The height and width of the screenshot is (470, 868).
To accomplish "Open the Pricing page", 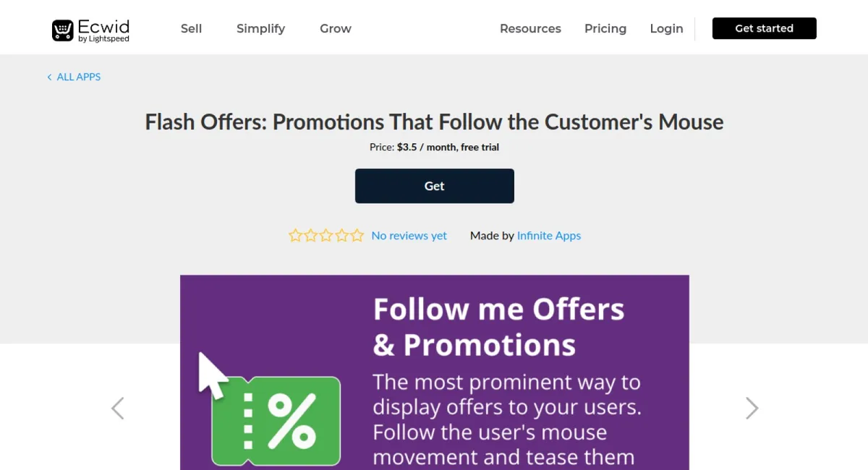I will [x=605, y=29].
